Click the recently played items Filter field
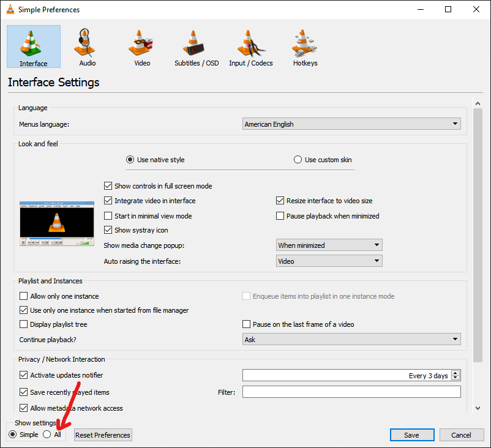 [351, 392]
